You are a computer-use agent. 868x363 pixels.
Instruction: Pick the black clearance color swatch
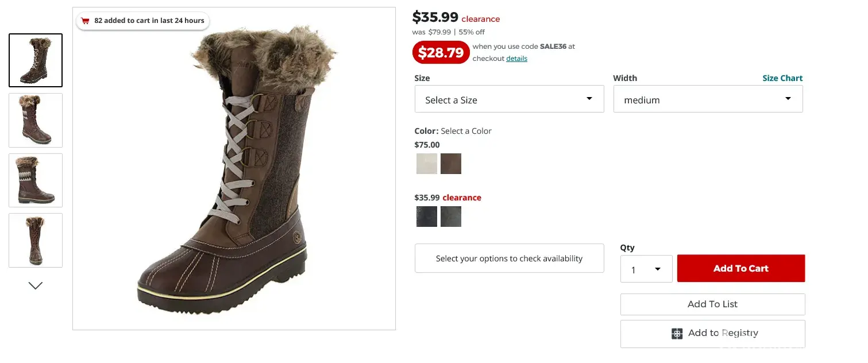click(427, 217)
